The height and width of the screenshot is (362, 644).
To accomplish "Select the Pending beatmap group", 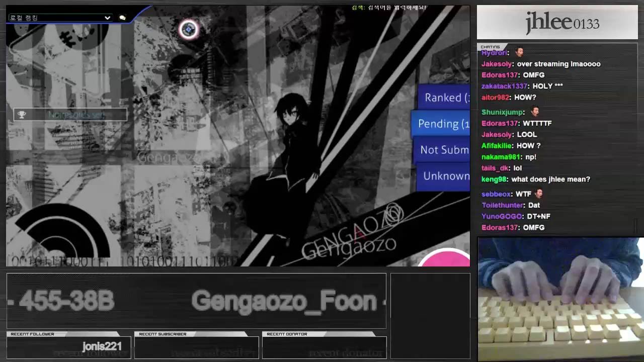I will point(441,124).
